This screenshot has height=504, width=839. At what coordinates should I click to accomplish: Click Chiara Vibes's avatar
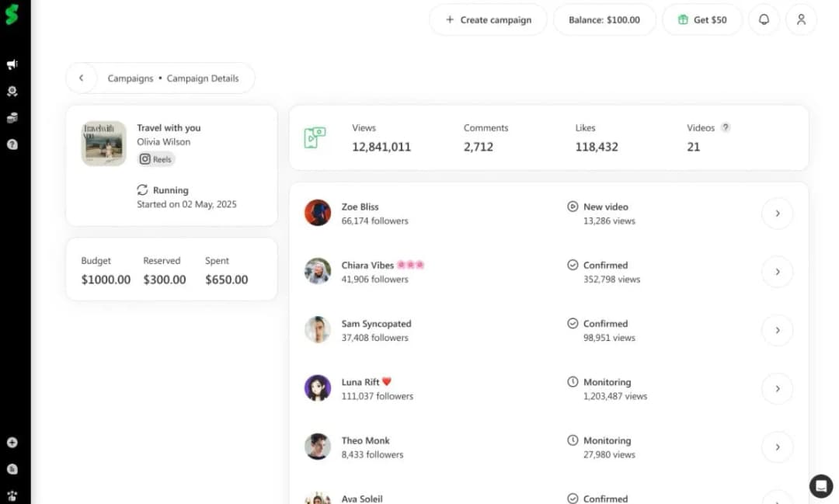(x=318, y=271)
